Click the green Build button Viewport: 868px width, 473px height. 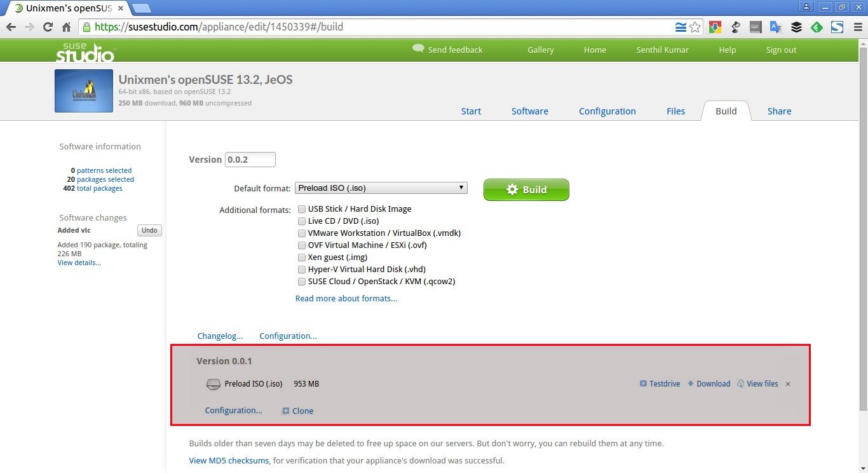click(x=526, y=189)
